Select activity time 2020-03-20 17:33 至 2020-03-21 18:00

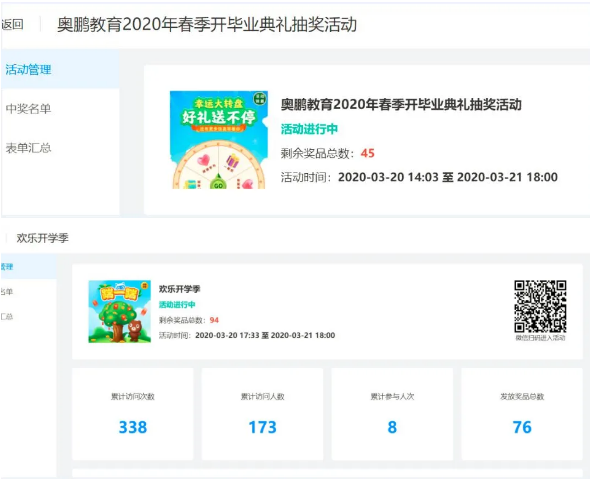(x=265, y=335)
